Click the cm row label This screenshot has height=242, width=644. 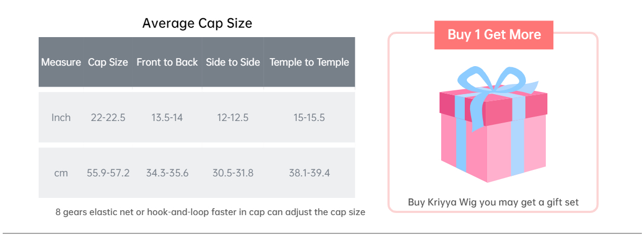(x=61, y=173)
